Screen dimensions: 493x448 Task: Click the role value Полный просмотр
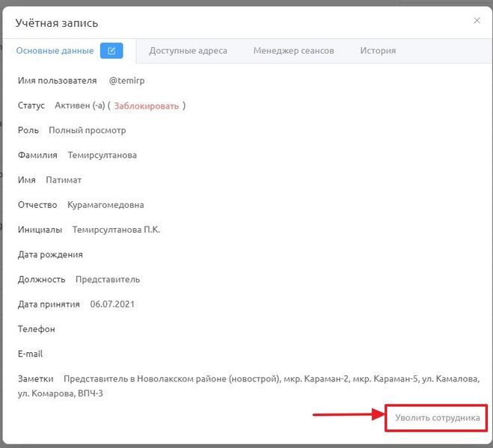(x=88, y=130)
